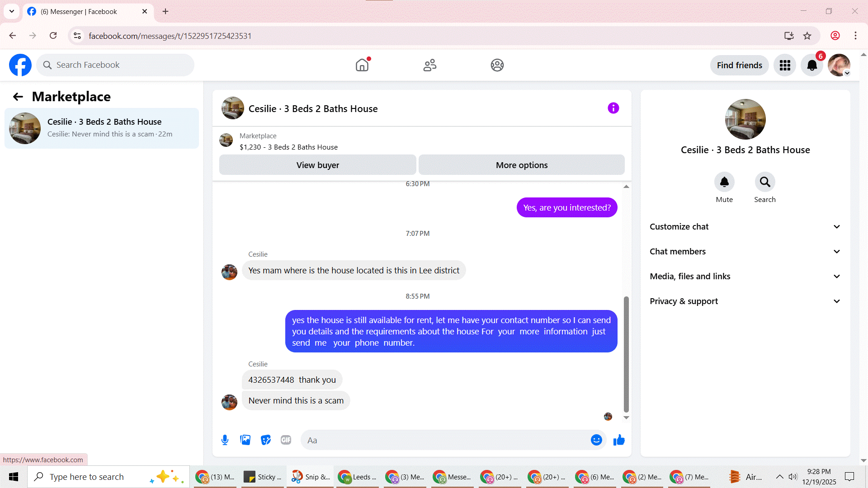Expand the Privacy & support section
This screenshot has height=488, width=868.
click(745, 301)
